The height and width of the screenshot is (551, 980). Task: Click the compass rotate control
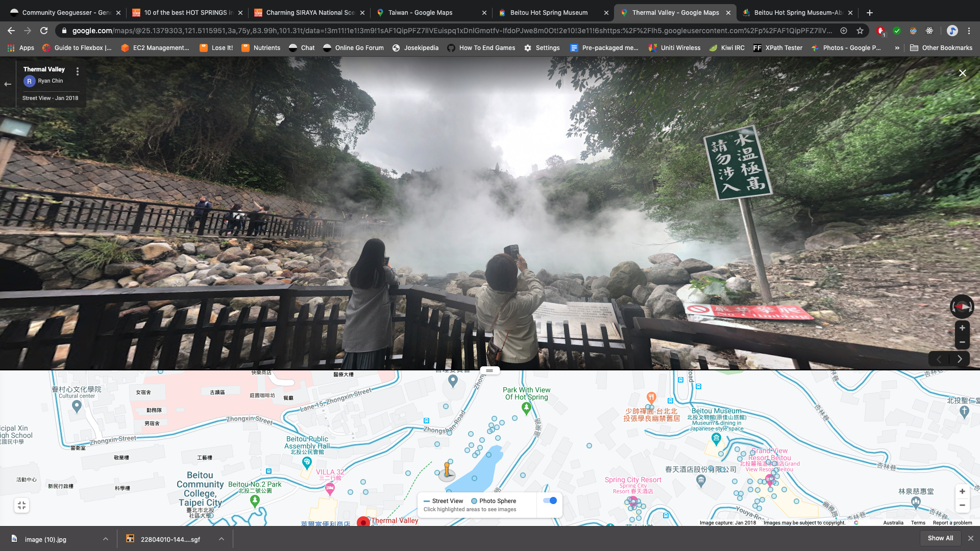point(962,307)
